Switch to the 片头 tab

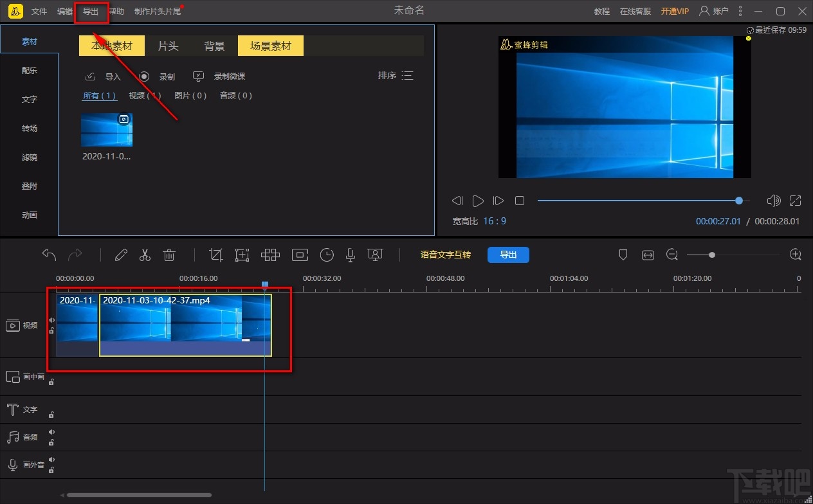coord(168,46)
